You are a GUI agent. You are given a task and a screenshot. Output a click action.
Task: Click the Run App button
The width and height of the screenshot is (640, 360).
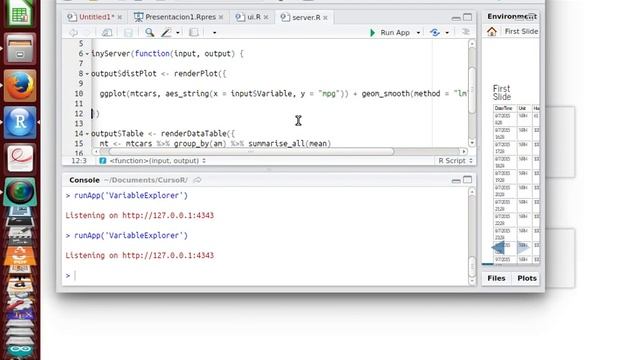coord(390,32)
